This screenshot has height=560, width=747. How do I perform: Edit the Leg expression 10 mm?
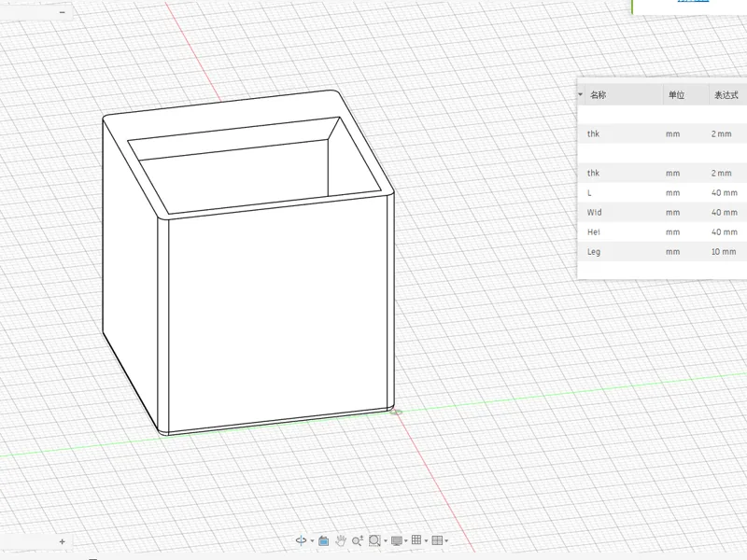[724, 251]
